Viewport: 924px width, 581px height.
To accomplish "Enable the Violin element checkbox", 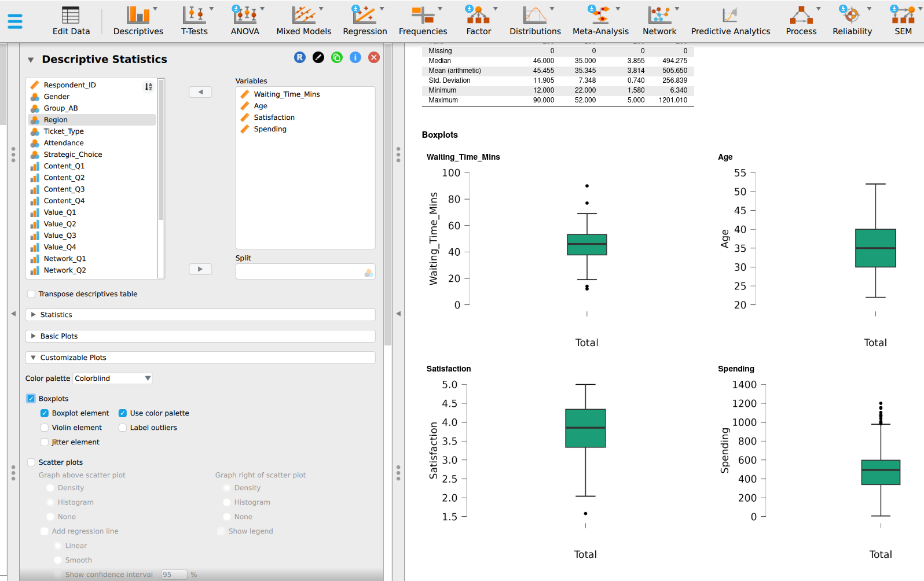I will point(45,428).
